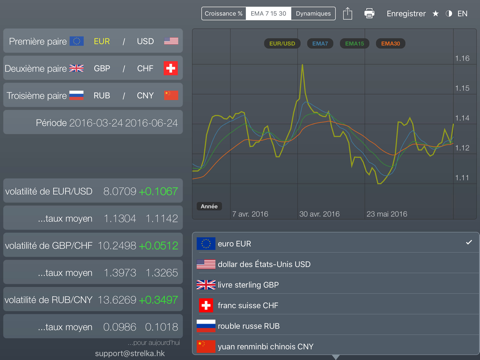Tap the UK flag in Deuxième paire
Screen dimensions: 480x360
tap(76, 68)
